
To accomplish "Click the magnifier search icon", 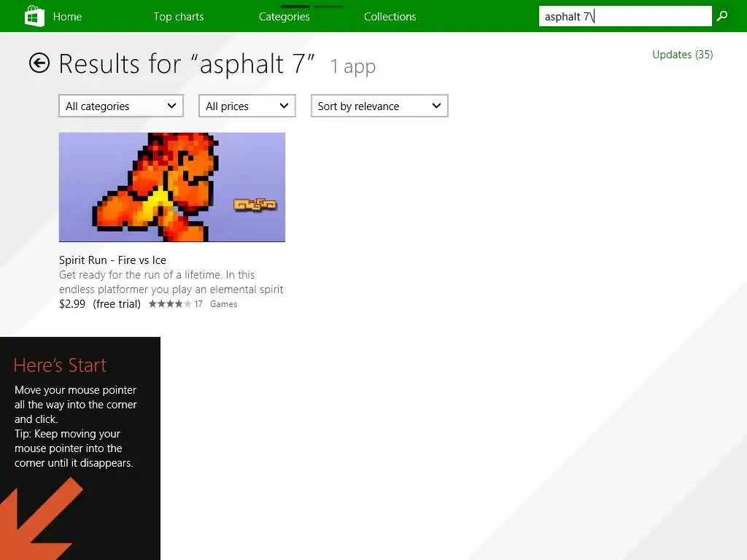I will point(722,16).
